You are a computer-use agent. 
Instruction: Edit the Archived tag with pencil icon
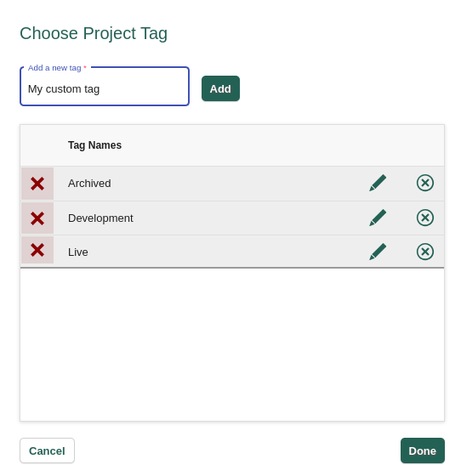(378, 183)
